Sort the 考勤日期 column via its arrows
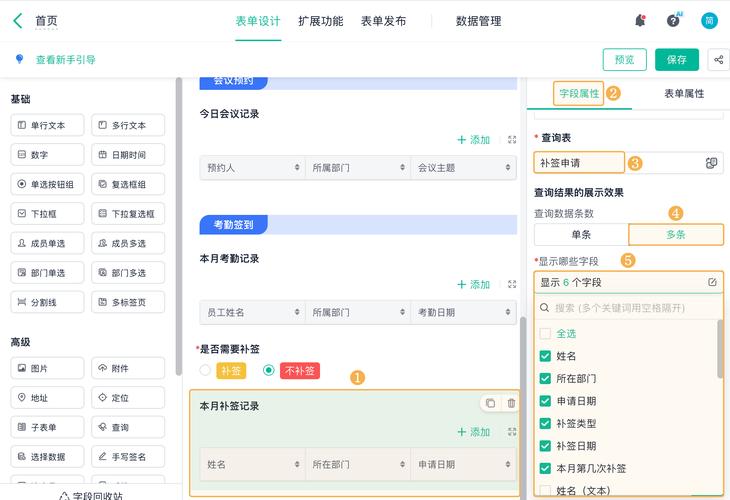Image resolution: width=730 pixels, height=500 pixels. tap(508, 312)
